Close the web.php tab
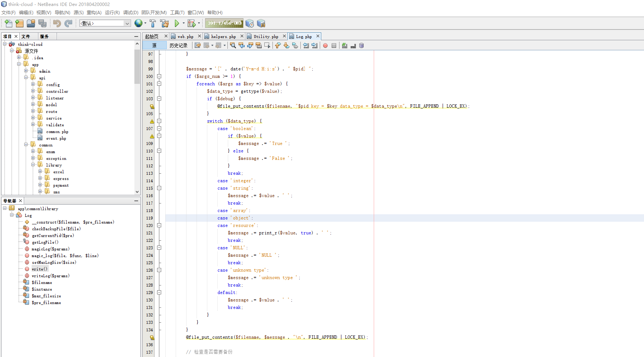 tap(200, 36)
